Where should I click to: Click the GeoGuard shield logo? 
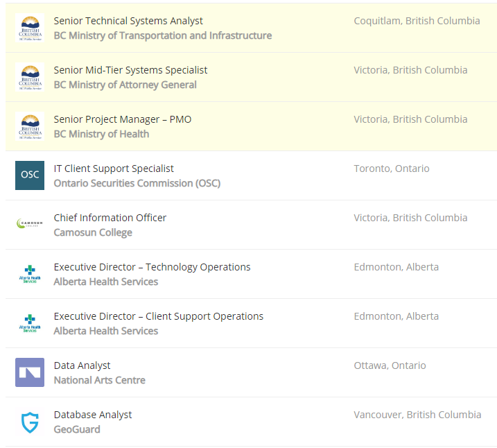click(x=30, y=422)
